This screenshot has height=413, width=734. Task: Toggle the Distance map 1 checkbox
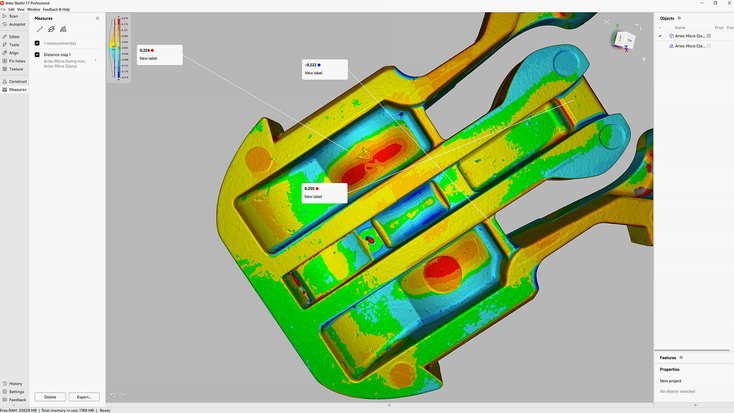click(x=37, y=54)
